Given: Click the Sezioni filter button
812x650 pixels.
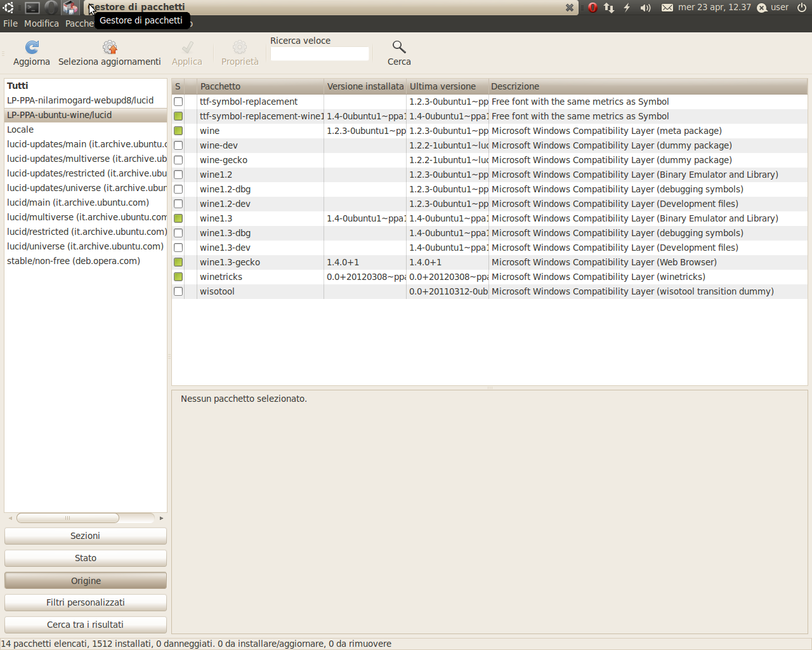Looking at the screenshot, I should pos(86,536).
